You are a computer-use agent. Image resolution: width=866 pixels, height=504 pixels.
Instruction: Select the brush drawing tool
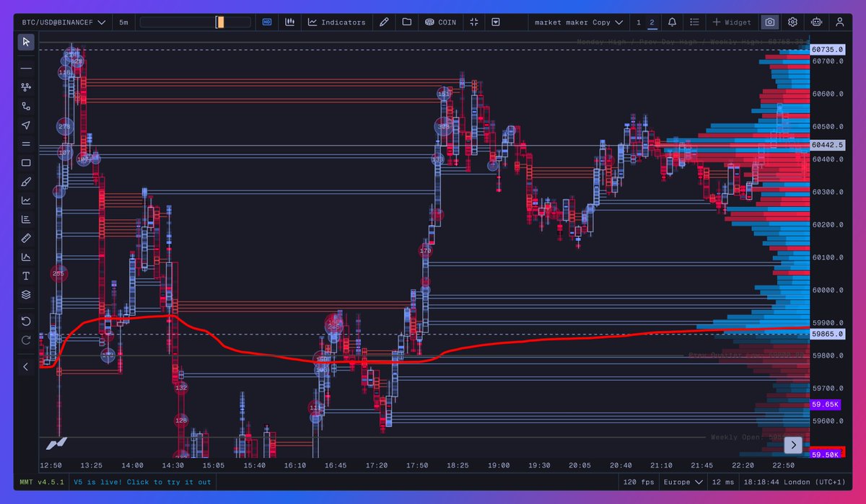click(26, 182)
